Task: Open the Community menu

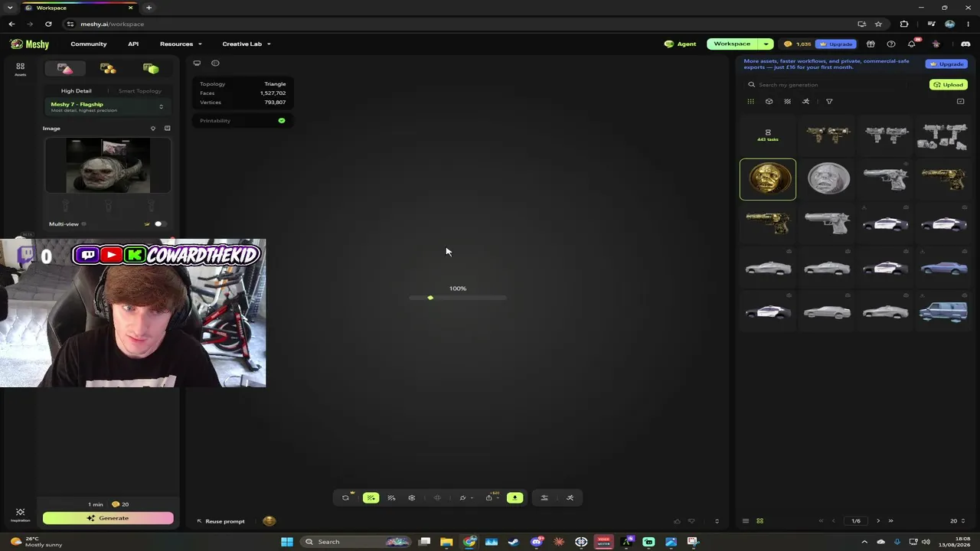Action: [x=89, y=44]
